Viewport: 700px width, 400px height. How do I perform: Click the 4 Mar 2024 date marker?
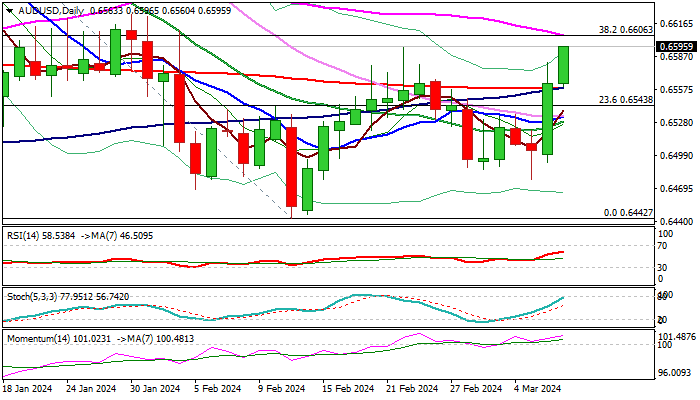click(538, 389)
